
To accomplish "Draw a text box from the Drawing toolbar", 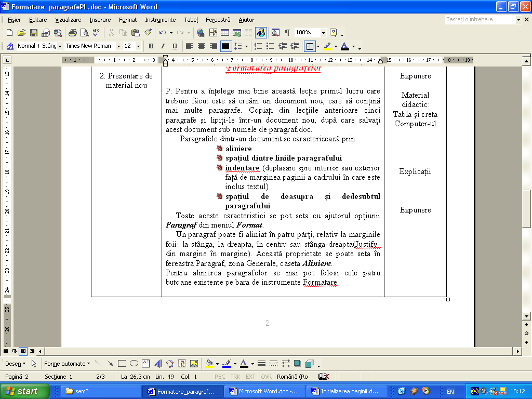I will coord(146,364).
